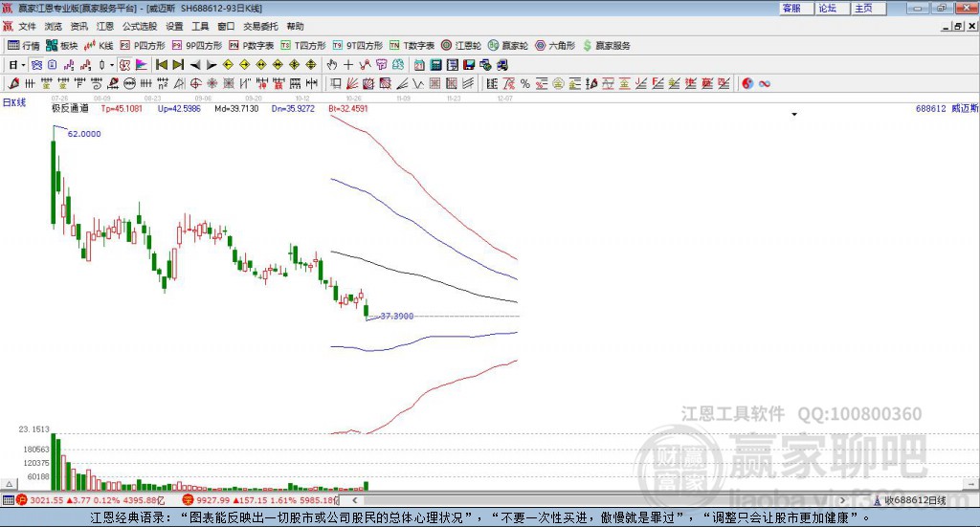Open the P数字表 number table

[252, 46]
